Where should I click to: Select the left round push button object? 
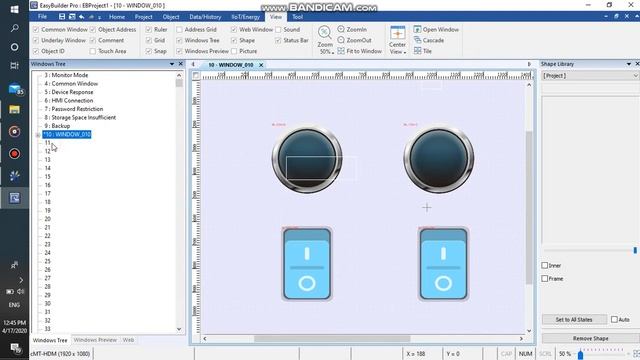307,159
